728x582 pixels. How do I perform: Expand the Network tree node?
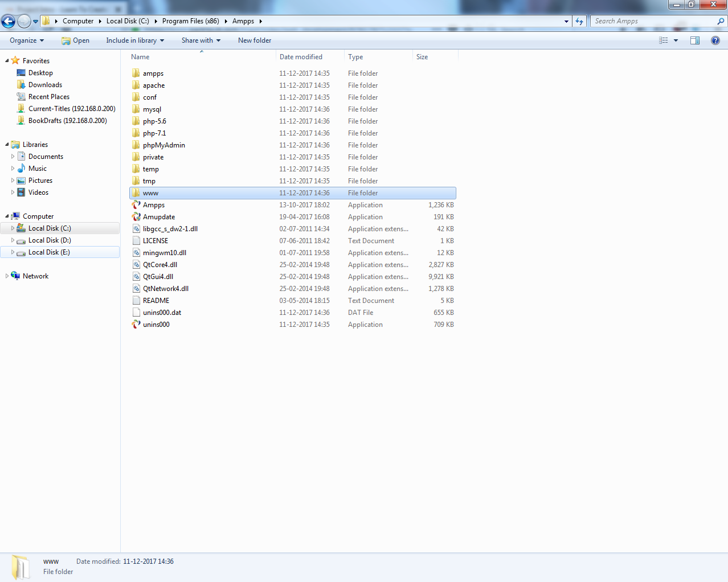7,276
